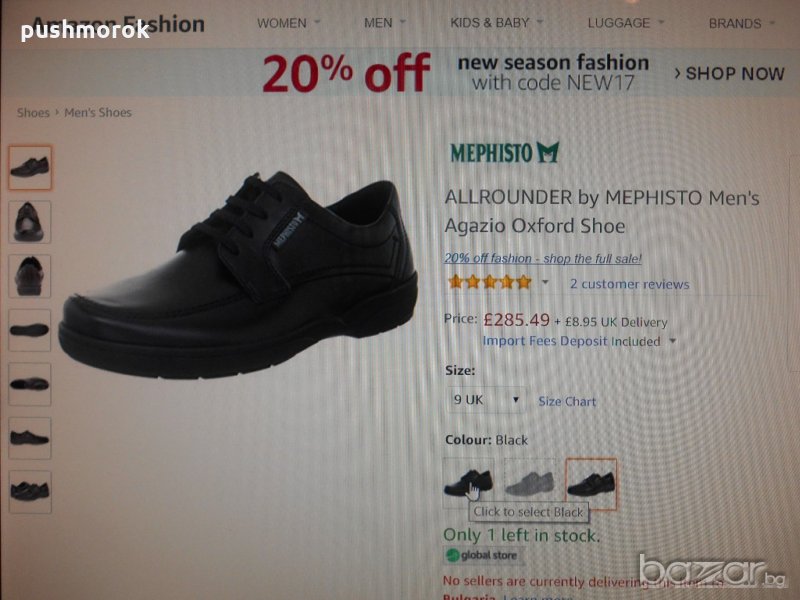The image size is (800, 600).
Task: Choose the grey colour swatch
Action: click(530, 483)
